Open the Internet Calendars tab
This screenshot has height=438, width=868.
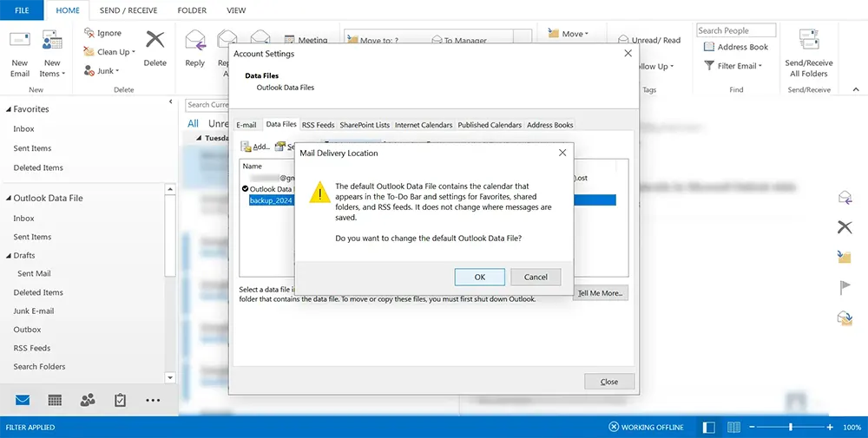click(x=424, y=125)
